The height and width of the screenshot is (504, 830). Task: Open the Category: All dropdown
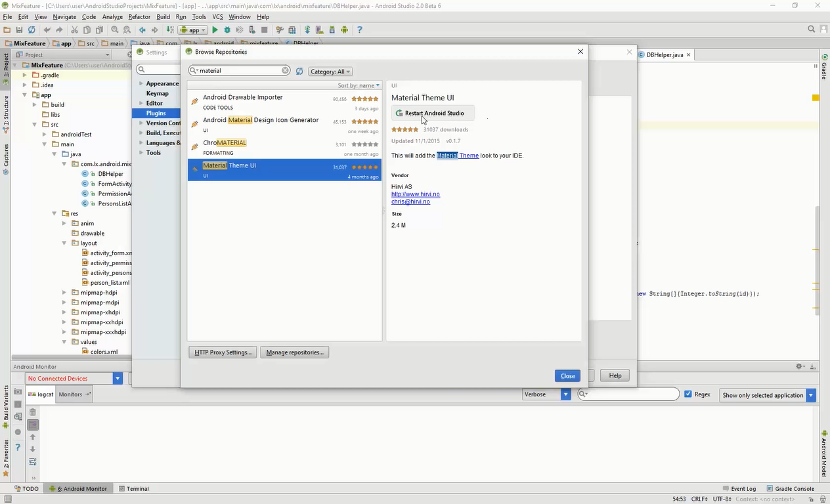tap(330, 72)
